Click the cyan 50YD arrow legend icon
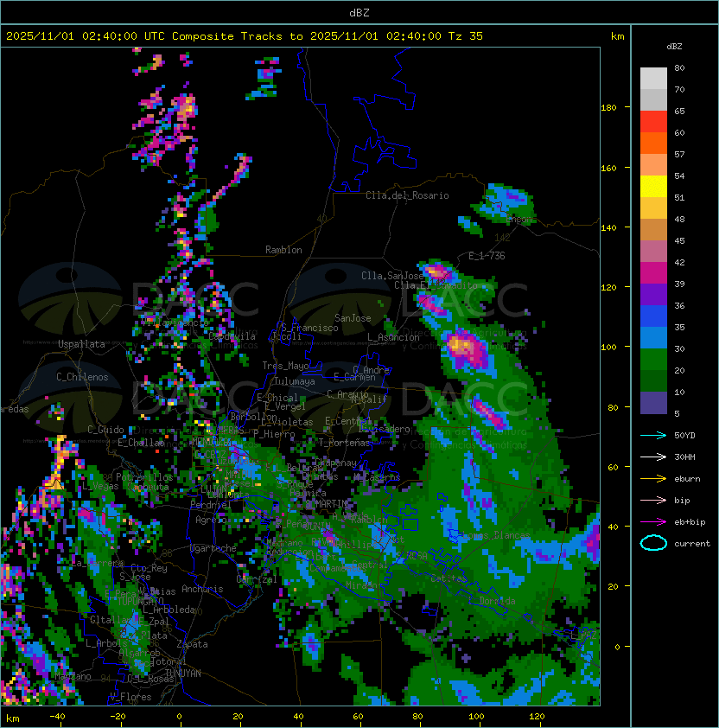Screen dimensions: 719x728 (653, 436)
